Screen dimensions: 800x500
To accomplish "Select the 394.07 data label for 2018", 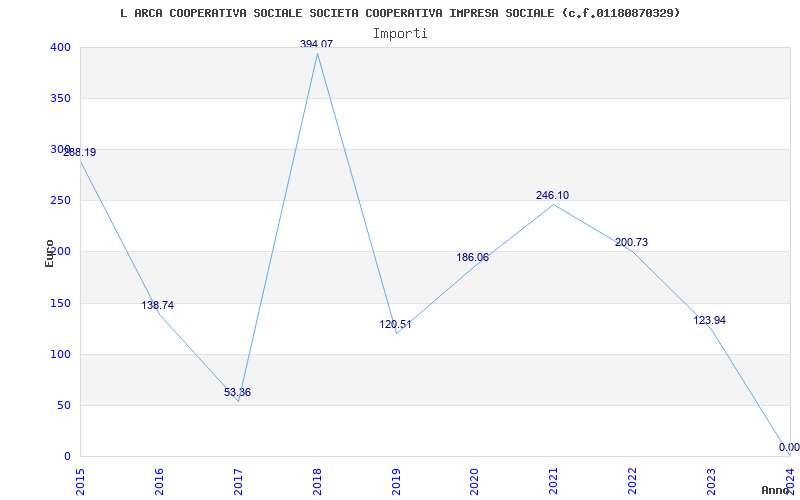I will (316, 44).
